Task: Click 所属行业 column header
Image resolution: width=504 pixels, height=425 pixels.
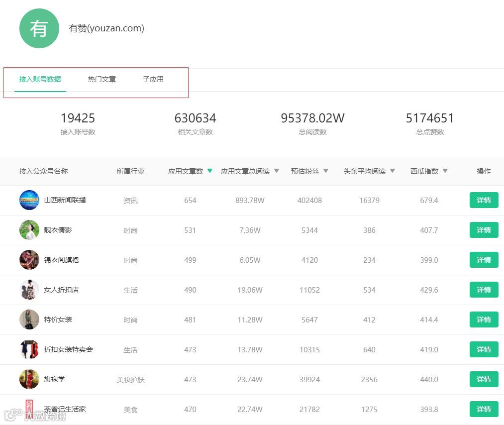Action: click(x=130, y=171)
